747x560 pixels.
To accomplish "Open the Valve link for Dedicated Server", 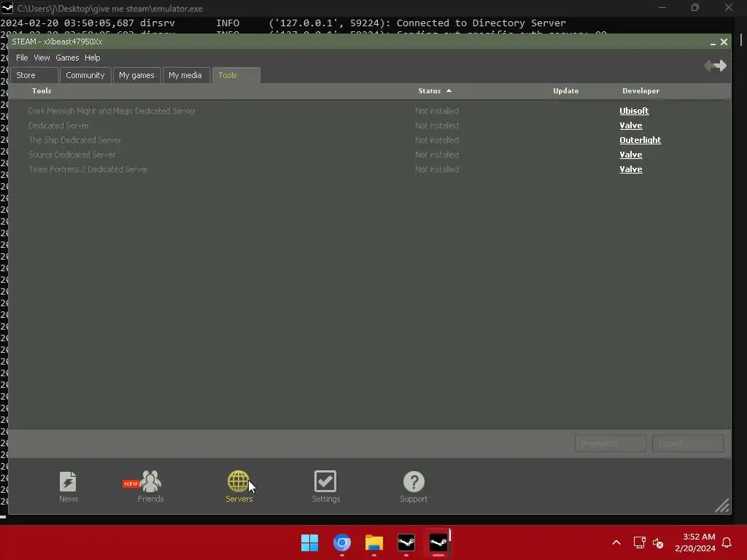I will (631, 125).
